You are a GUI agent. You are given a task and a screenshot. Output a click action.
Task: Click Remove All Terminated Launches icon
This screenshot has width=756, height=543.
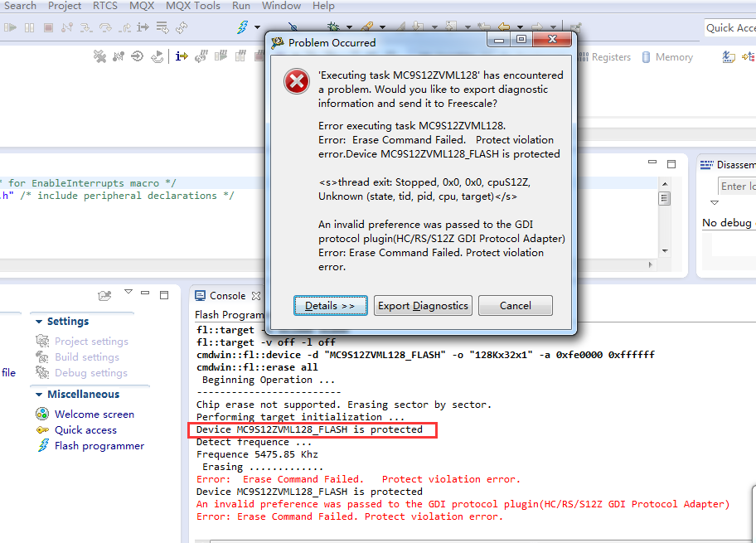point(99,56)
